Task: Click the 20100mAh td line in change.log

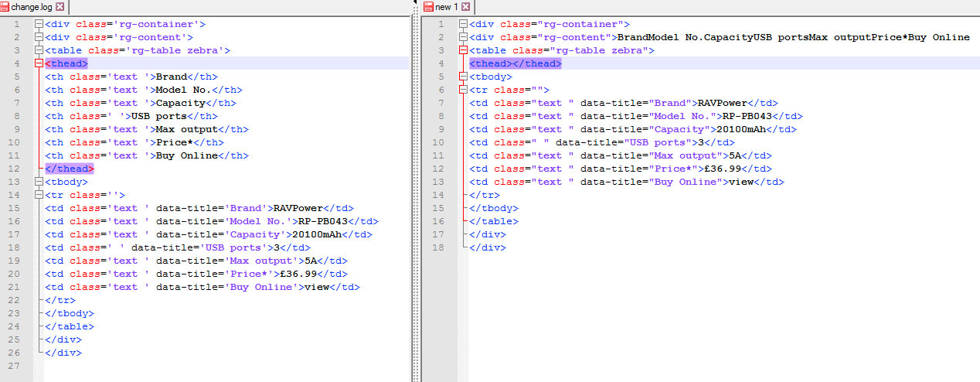Action: 209,234
